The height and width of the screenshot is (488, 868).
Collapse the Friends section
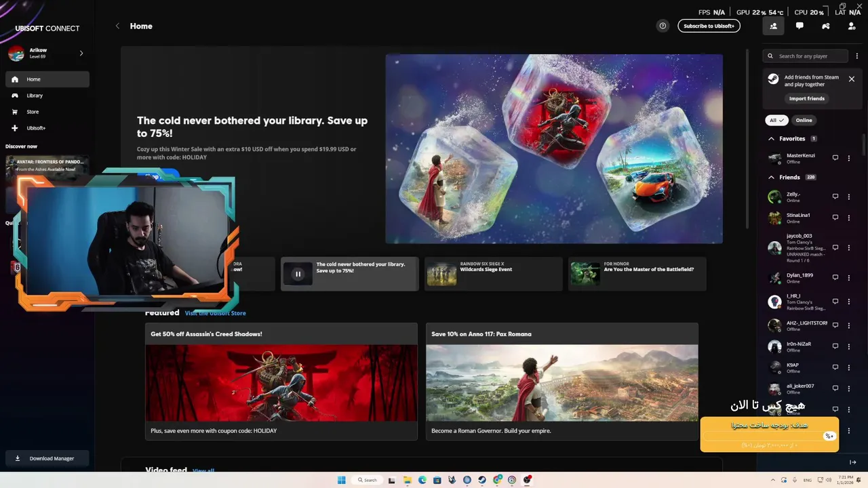click(771, 177)
